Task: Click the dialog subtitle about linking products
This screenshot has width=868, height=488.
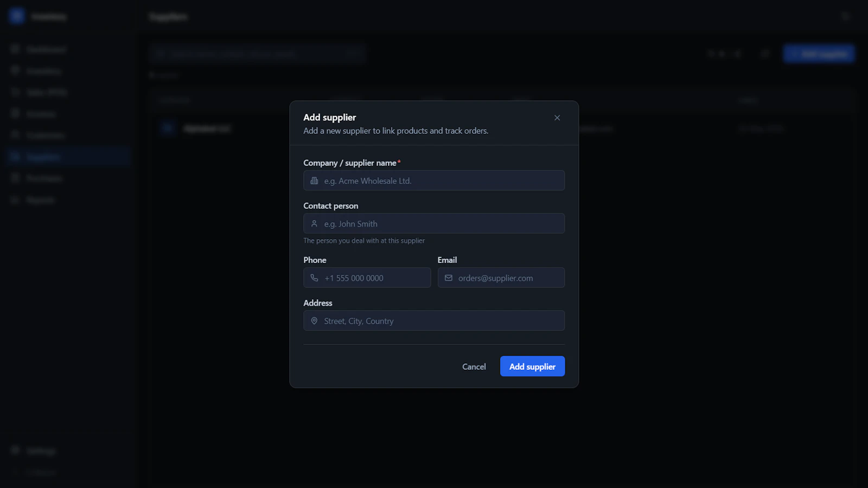Action: (396, 131)
